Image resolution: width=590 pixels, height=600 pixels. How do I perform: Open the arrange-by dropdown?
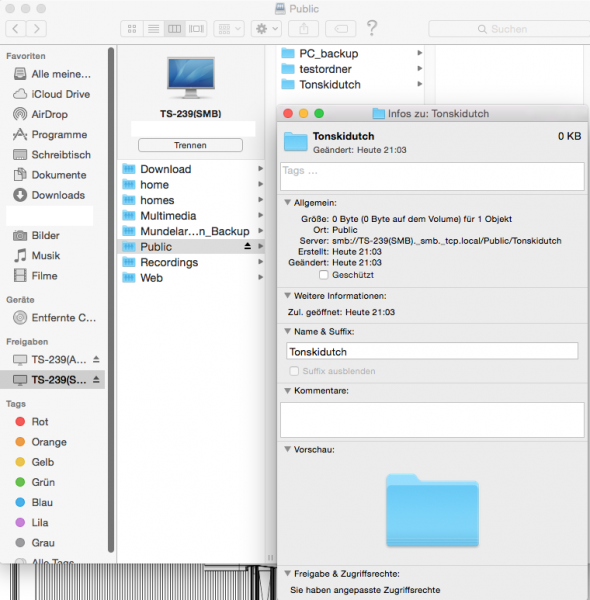coord(229,29)
